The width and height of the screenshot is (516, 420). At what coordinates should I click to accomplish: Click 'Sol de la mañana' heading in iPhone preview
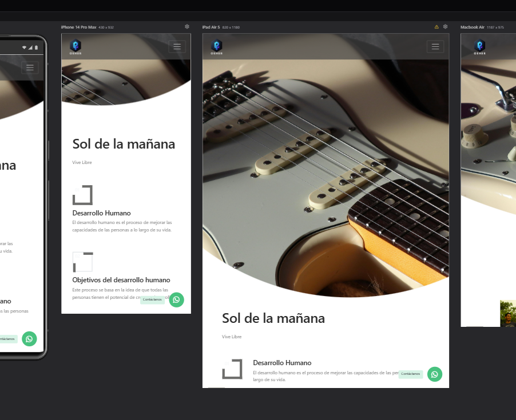(124, 144)
